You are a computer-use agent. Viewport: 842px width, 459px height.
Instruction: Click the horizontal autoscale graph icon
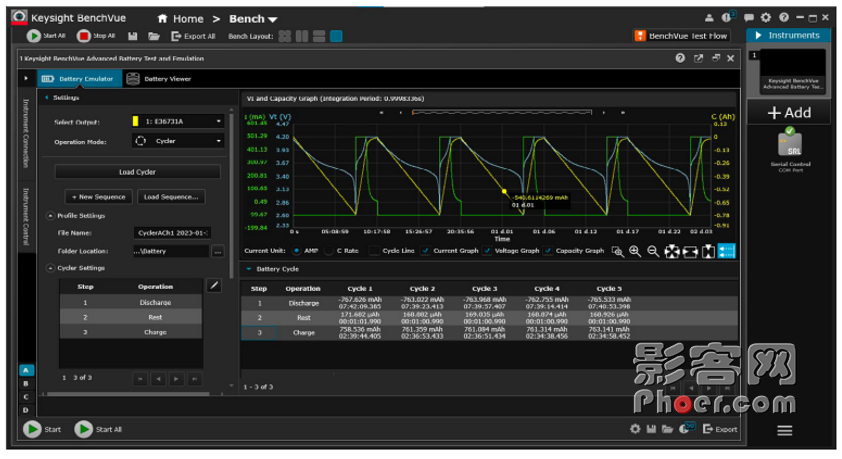(690, 251)
